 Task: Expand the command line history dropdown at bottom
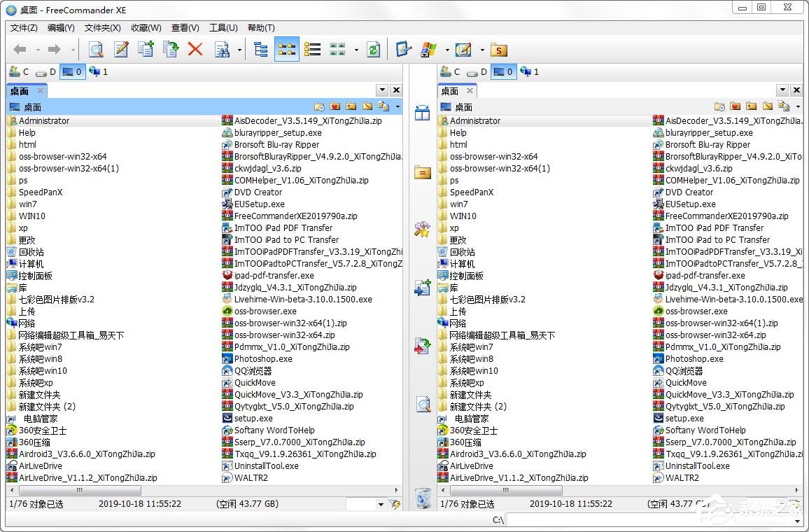coord(796,520)
